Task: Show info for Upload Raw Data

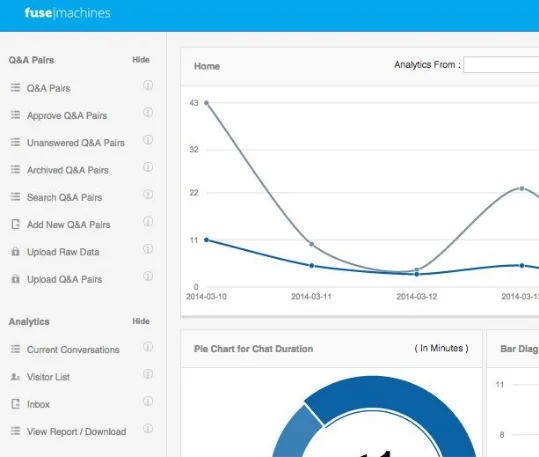Action: point(148,249)
